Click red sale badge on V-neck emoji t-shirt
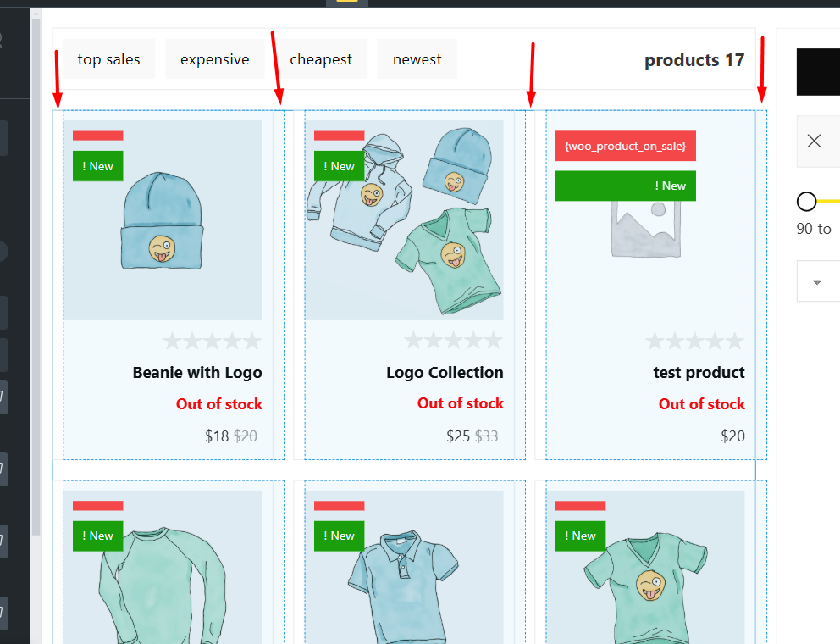Viewport: 840px width, 644px height. [581, 506]
